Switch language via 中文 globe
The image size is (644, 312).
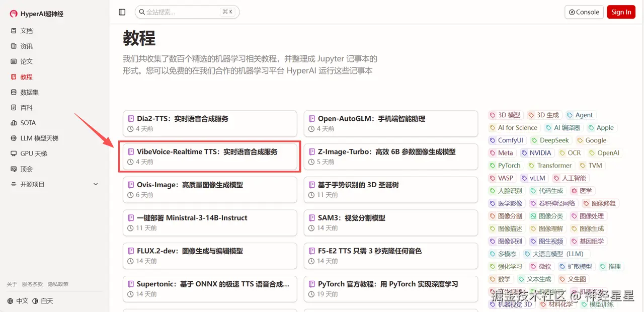coord(18,301)
